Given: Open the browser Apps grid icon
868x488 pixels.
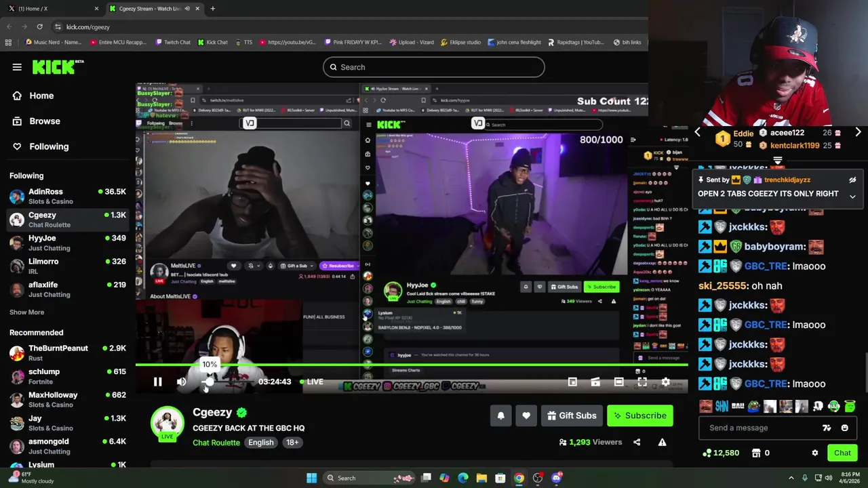Looking at the screenshot, I should click(x=8, y=42).
